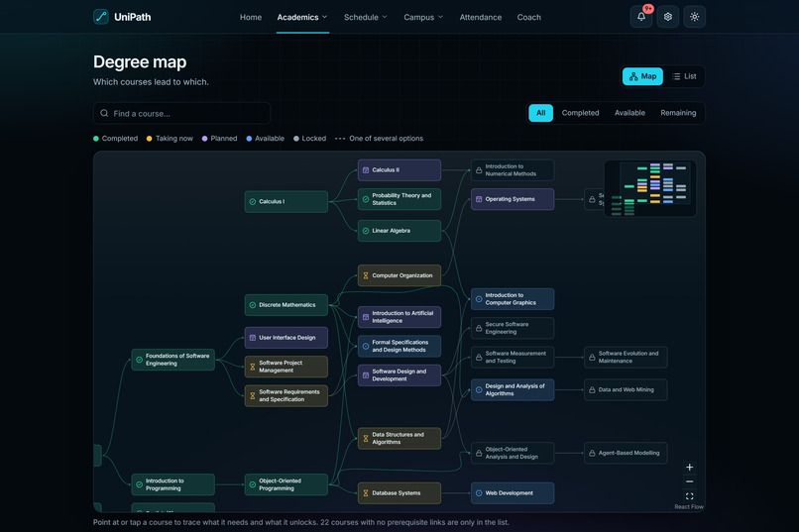Select the Software Project Management node
The height and width of the screenshot is (532, 799).
[285, 367]
